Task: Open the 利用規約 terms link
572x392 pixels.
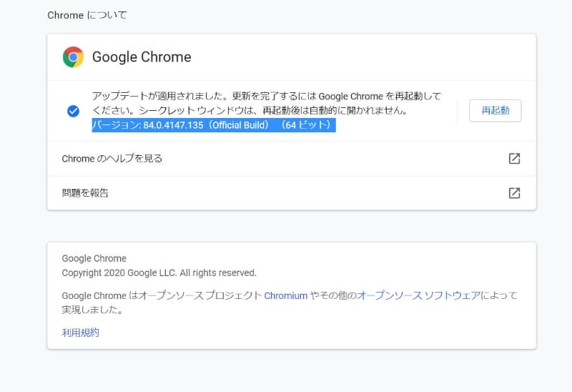Action: [x=80, y=333]
